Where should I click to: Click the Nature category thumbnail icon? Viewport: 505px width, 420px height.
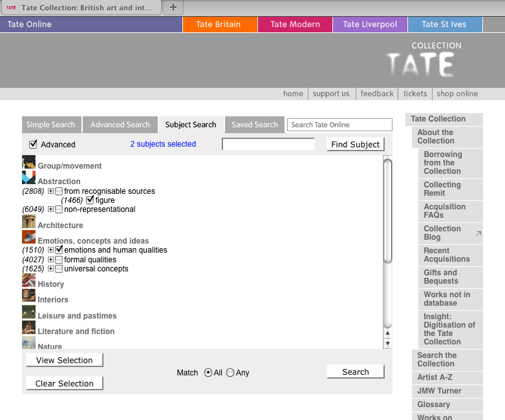28,342
